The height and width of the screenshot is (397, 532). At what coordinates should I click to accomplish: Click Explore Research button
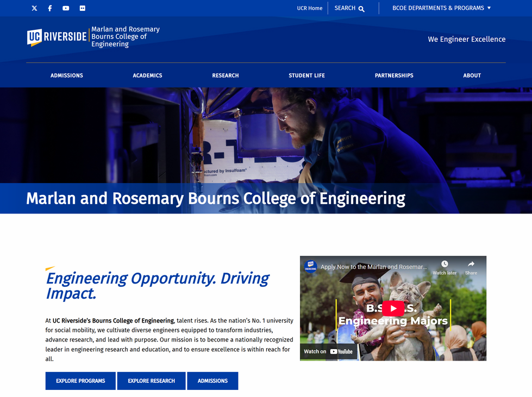pyautogui.click(x=151, y=381)
